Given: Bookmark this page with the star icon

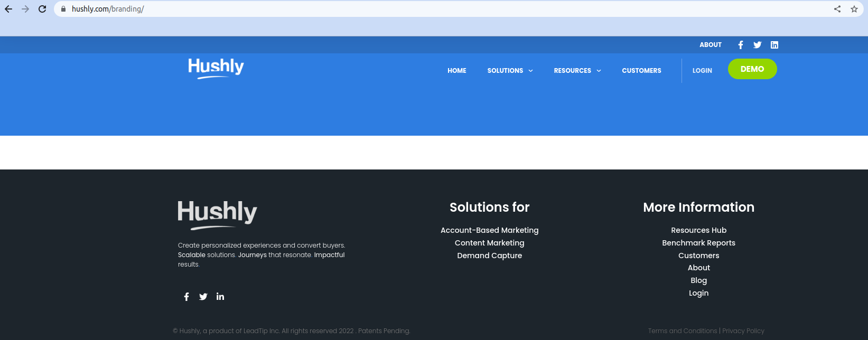Looking at the screenshot, I should pos(854,9).
